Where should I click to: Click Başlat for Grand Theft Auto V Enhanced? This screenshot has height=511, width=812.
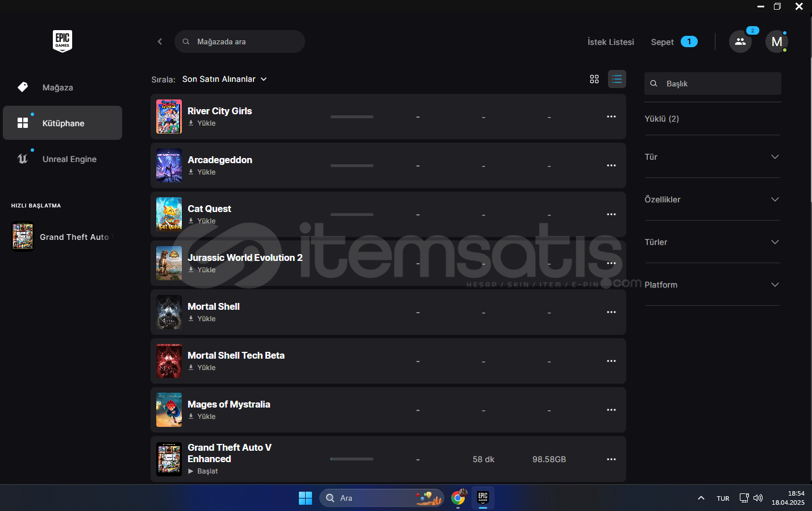(203, 471)
